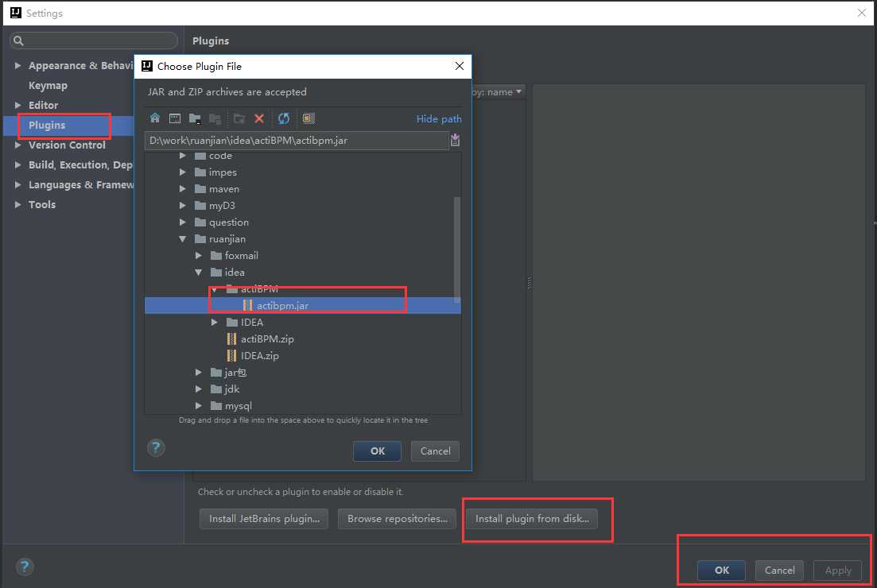Collapse the idea folder
The height and width of the screenshot is (588, 877).
coord(199,273)
